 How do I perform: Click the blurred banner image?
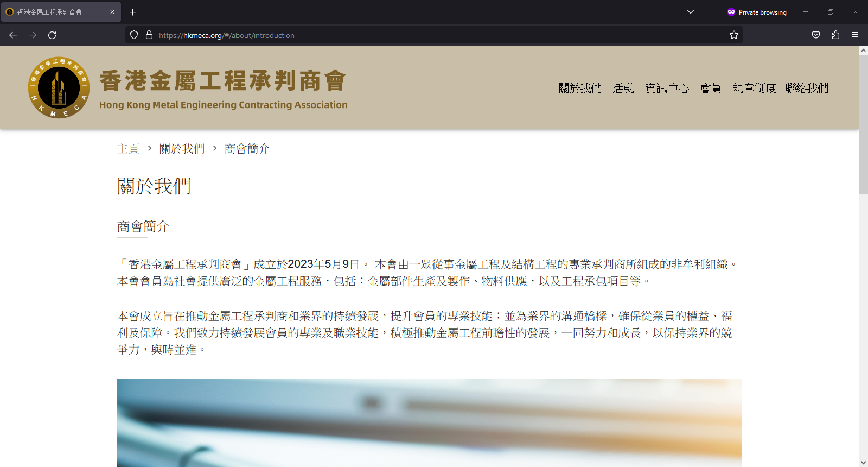[430, 423]
